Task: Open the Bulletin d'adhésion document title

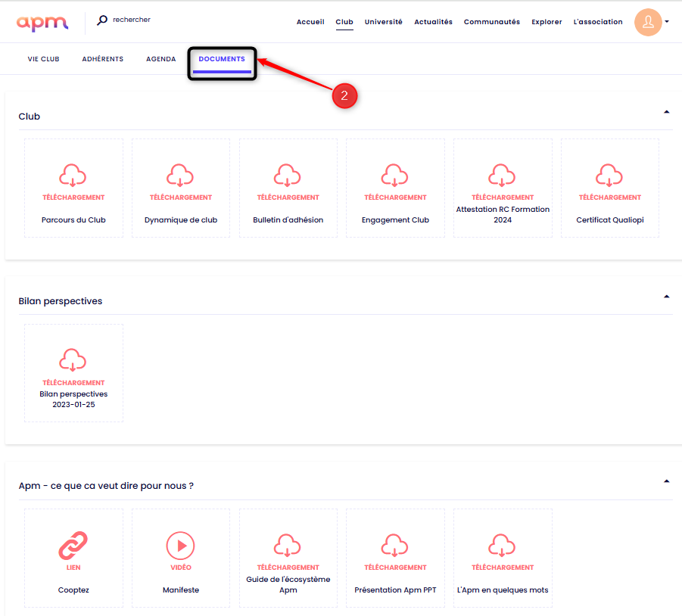Action: click(288, 220)
